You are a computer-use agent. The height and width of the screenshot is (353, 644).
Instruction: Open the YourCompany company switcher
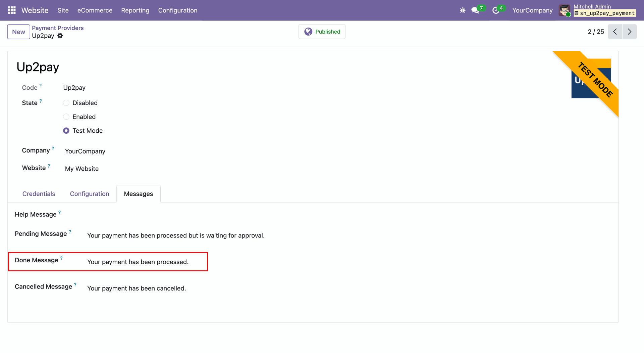coord(532,10)
